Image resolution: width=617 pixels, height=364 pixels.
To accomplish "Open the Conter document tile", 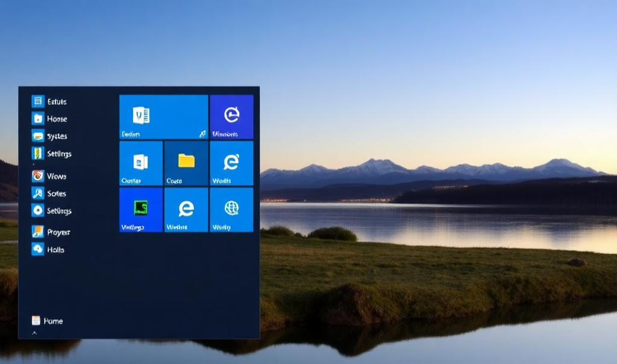I will (x=141, y=163).
